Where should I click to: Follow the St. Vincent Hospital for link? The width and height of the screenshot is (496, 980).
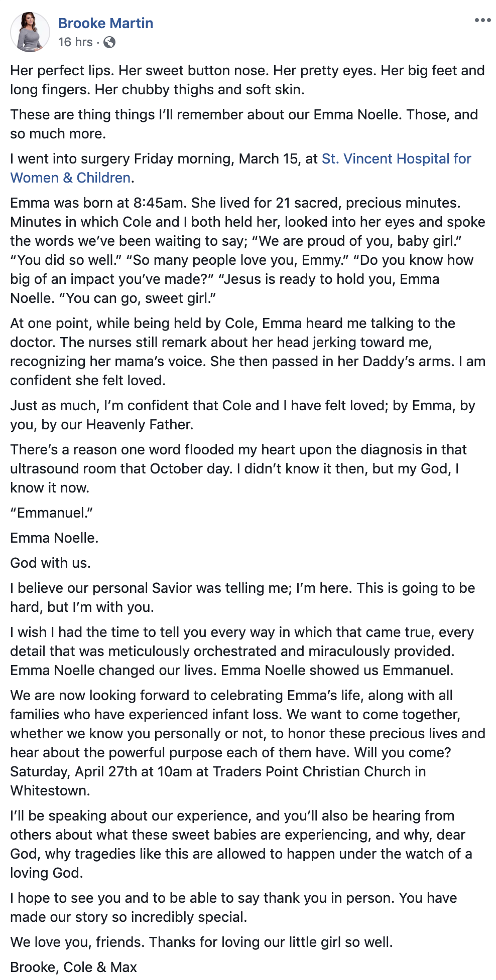tap(397, 159)
